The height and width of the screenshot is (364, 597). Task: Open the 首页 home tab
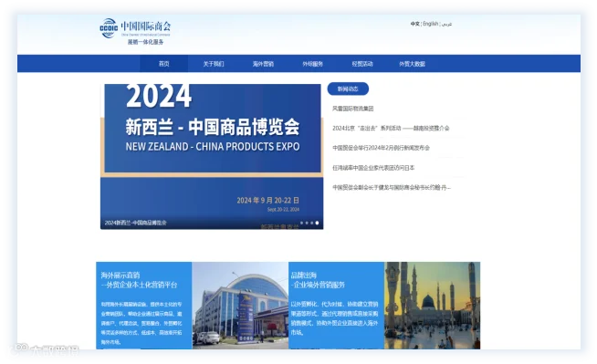coord(164,64)
